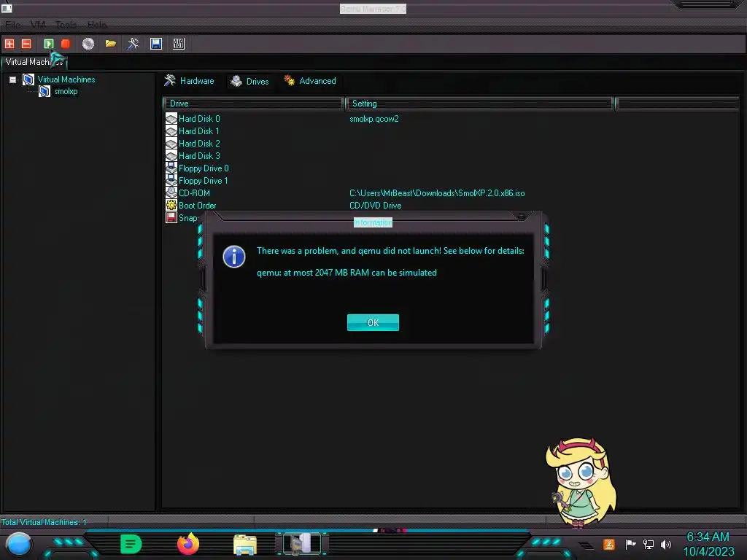Select Virtual Machines root tree item

point(66,79)
